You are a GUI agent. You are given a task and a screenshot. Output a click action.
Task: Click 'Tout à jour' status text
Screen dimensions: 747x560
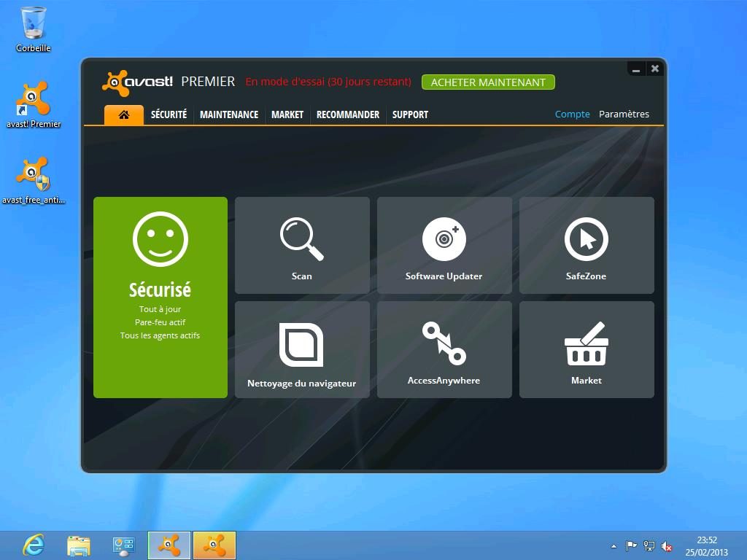click(160, 309)
